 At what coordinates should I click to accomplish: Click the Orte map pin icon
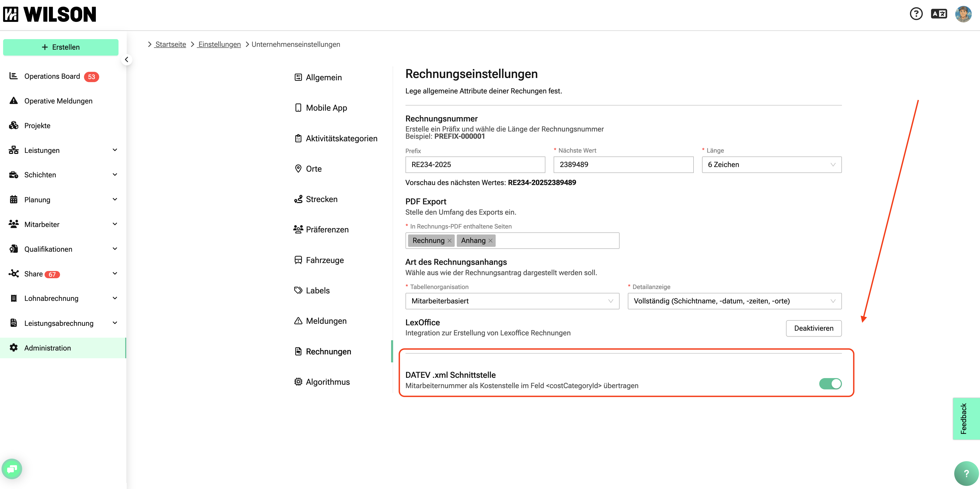(298, 169)
